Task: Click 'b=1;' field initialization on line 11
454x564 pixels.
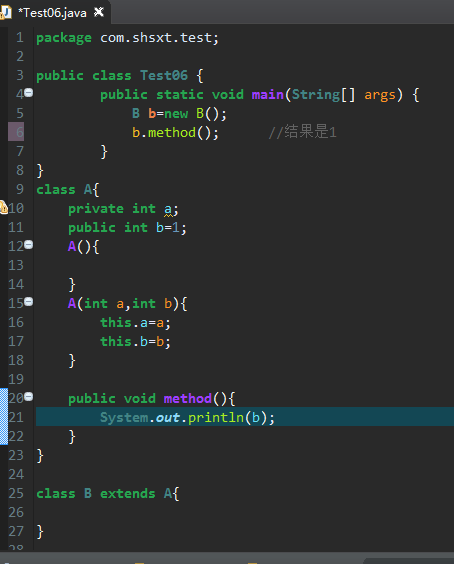Action: 171,228
